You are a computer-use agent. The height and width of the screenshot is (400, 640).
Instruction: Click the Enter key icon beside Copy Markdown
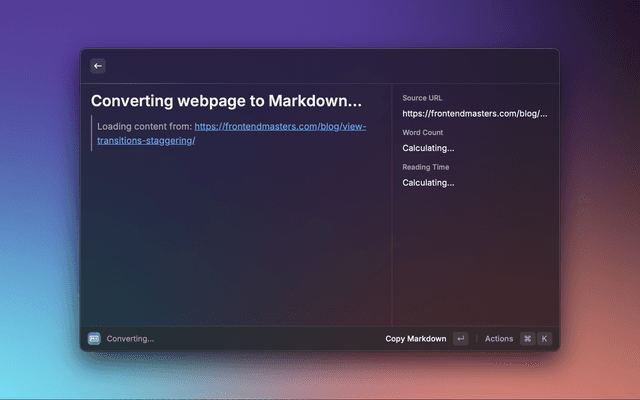point(460,339)
